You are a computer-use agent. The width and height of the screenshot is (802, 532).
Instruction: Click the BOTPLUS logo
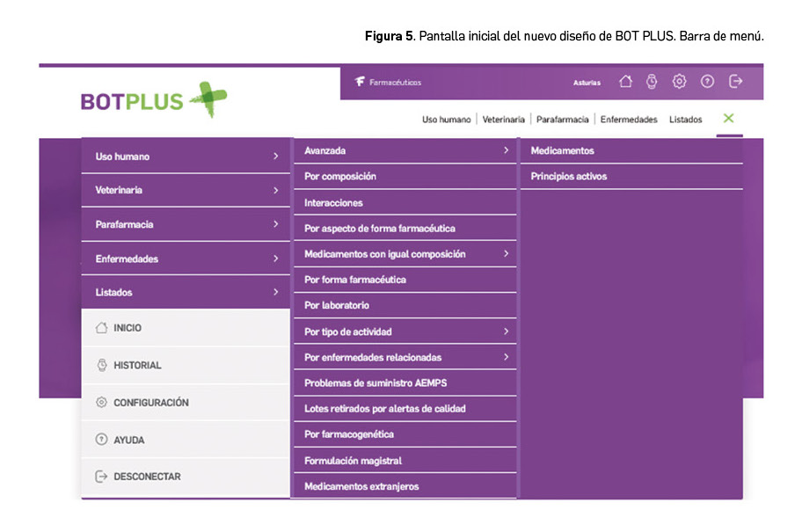pyautogui.click(x=154, y=100)
